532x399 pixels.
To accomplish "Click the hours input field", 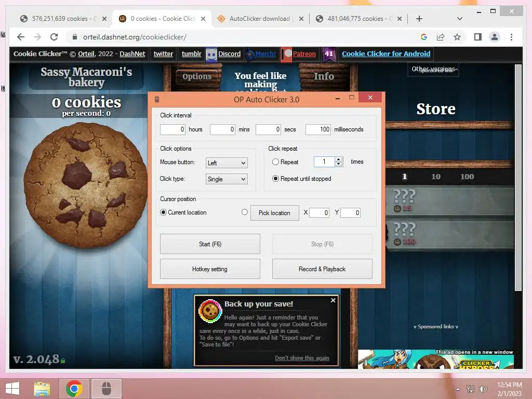I will point(172,129).
